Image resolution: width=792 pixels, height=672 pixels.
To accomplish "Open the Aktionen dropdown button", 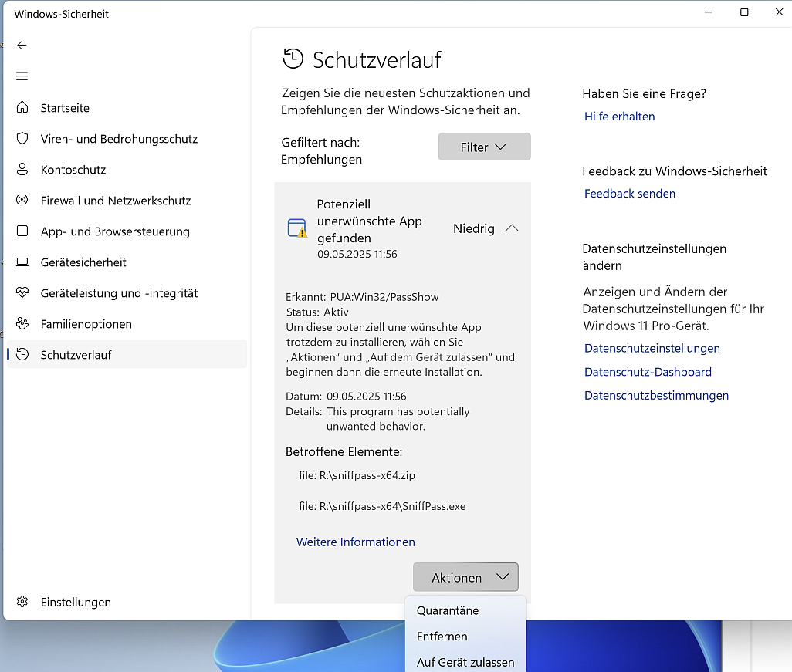I will coord(465,577).
